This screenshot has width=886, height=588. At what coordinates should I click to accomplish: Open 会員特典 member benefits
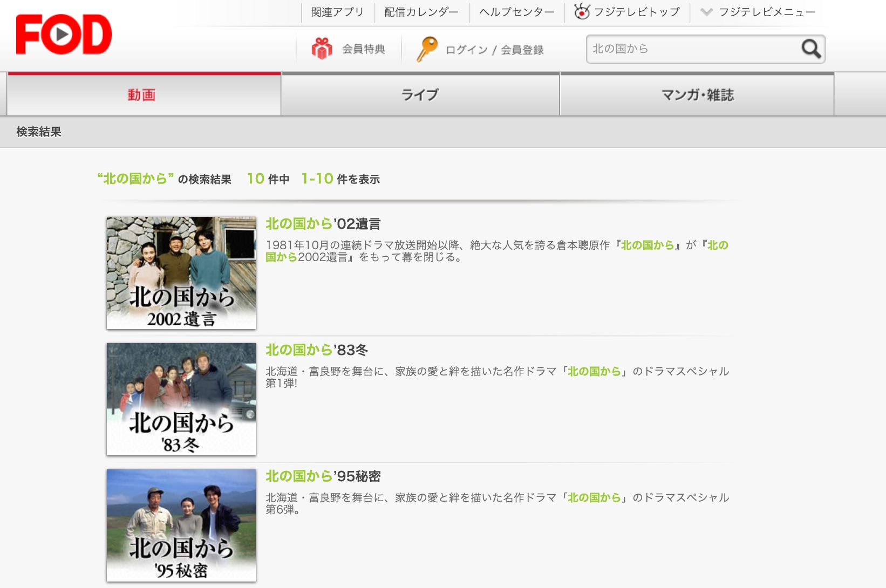pos(363,49)
